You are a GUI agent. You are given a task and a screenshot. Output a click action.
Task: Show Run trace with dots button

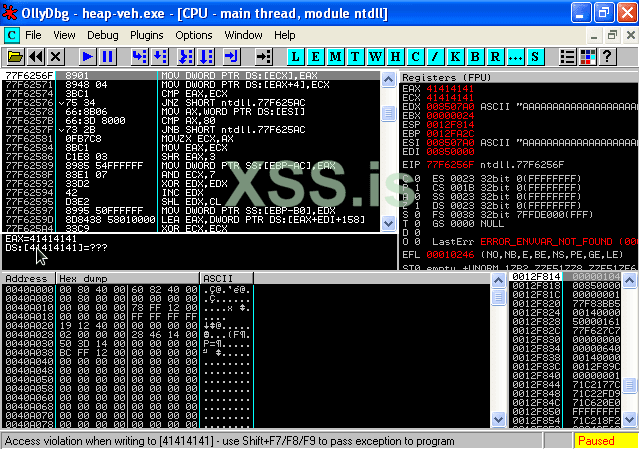click(x=515, y=57)
